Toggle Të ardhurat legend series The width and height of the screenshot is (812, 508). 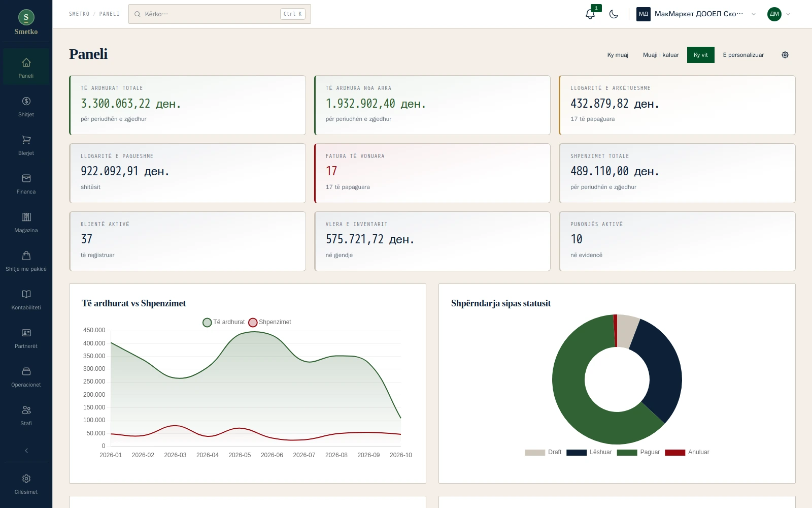point(223,322)
